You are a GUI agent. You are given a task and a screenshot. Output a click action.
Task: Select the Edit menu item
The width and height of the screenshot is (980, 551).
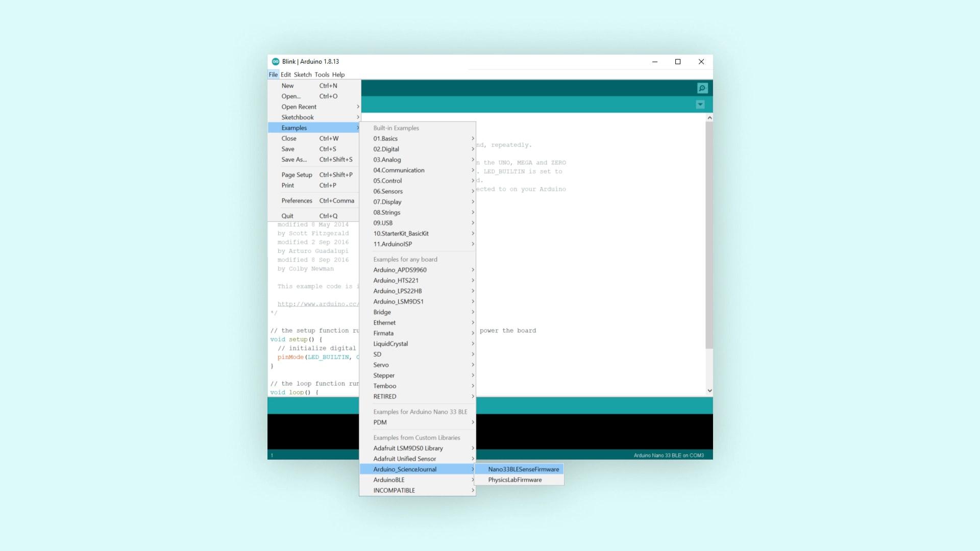[x=285, y=74]
